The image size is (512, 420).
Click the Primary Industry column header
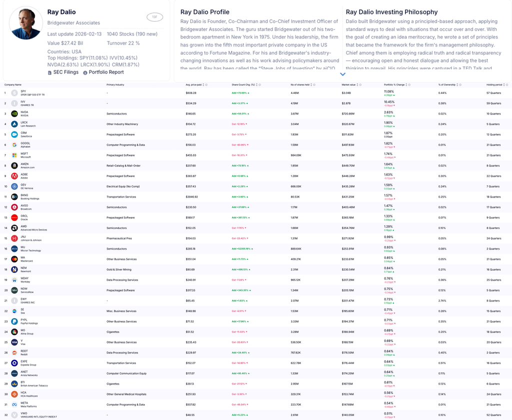(x=115, y=84)
